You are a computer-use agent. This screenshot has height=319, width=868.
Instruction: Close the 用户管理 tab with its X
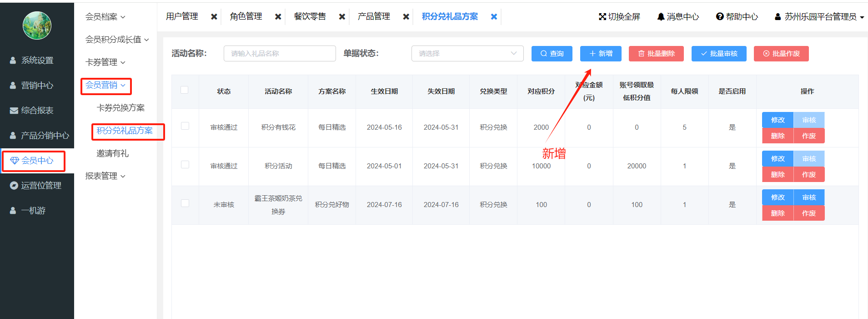point(214,17)
